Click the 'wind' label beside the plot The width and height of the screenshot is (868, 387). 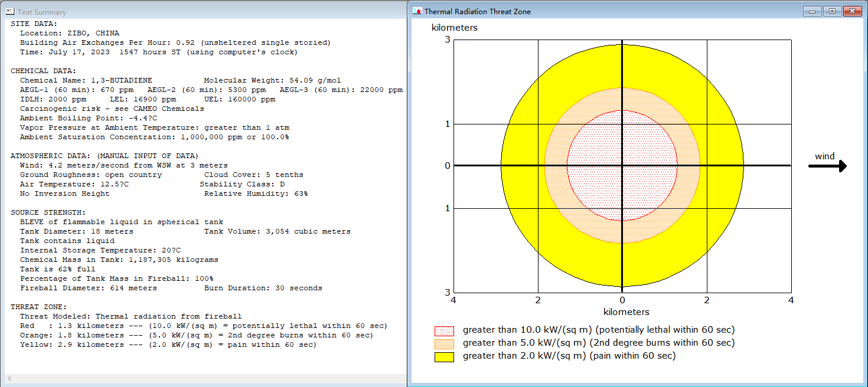(825, 156)
